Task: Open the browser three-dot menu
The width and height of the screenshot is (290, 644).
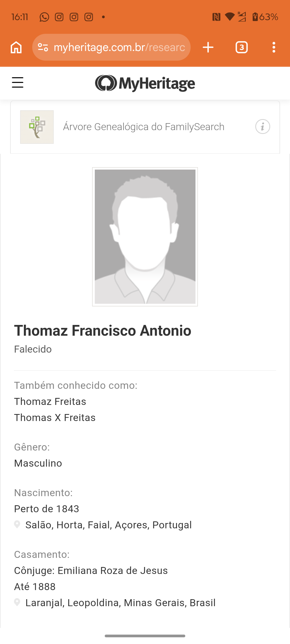Action: tap(274, 47)
